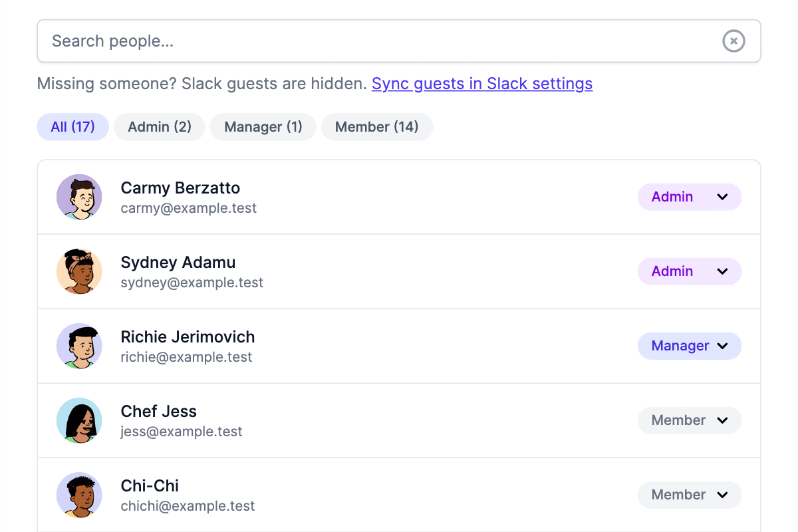798x532 pixels.
Task: Click the name Chi-Chi
Action: (150, 486)
